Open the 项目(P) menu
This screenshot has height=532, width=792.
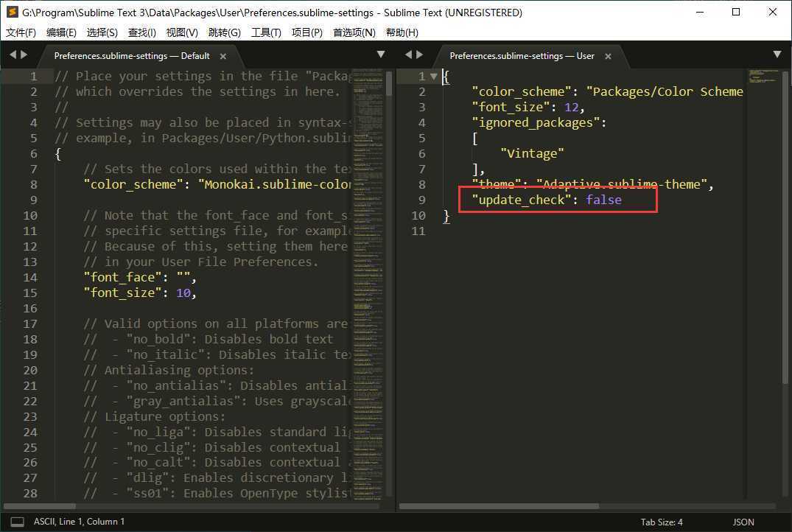(307, 33)
